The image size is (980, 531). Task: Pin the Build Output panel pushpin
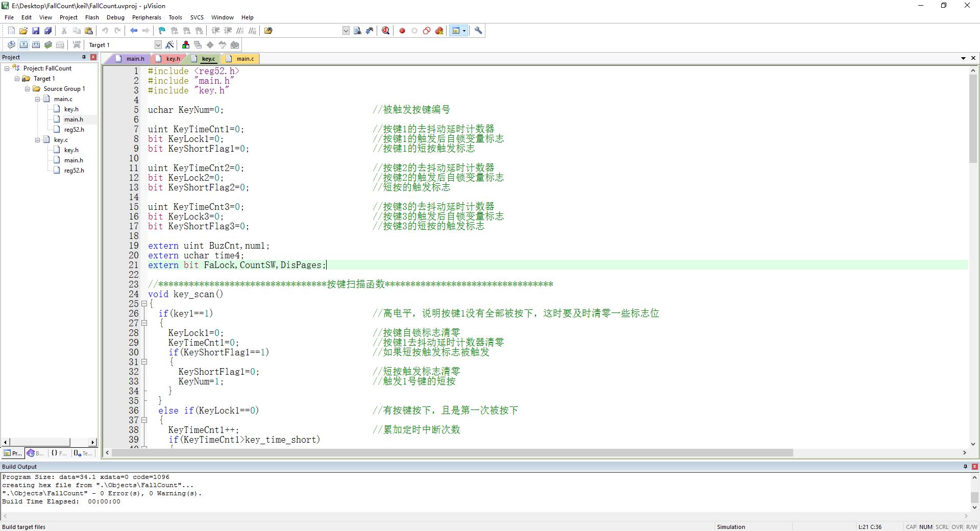click(x=965, y=467)
